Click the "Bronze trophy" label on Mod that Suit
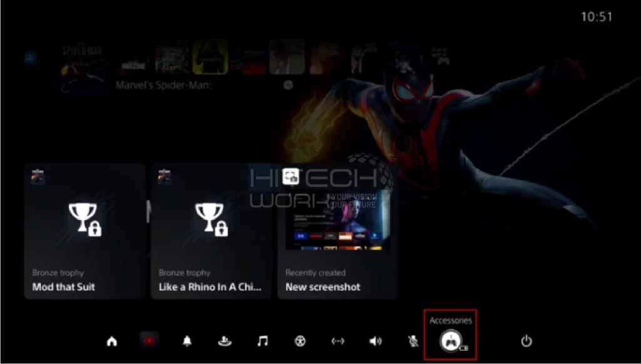 [58, 273]
